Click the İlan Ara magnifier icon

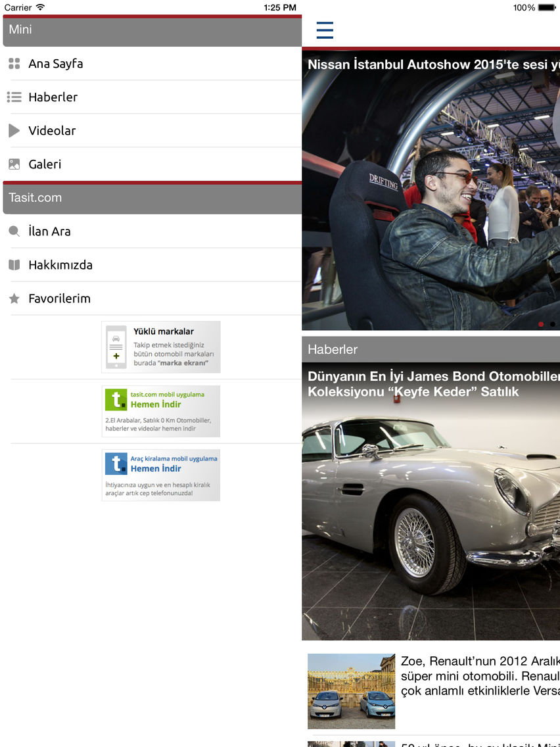click(x=14, y=231)
